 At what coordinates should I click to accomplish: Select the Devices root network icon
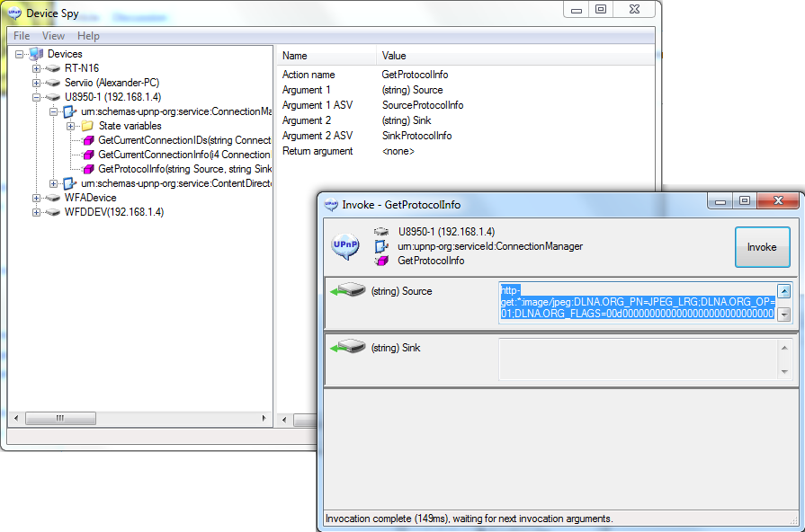(36, 53)
